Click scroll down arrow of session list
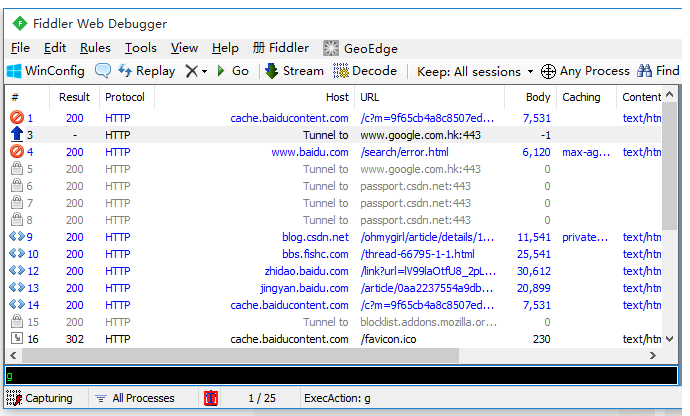This screenshot has height=416, width=690. 669,339
